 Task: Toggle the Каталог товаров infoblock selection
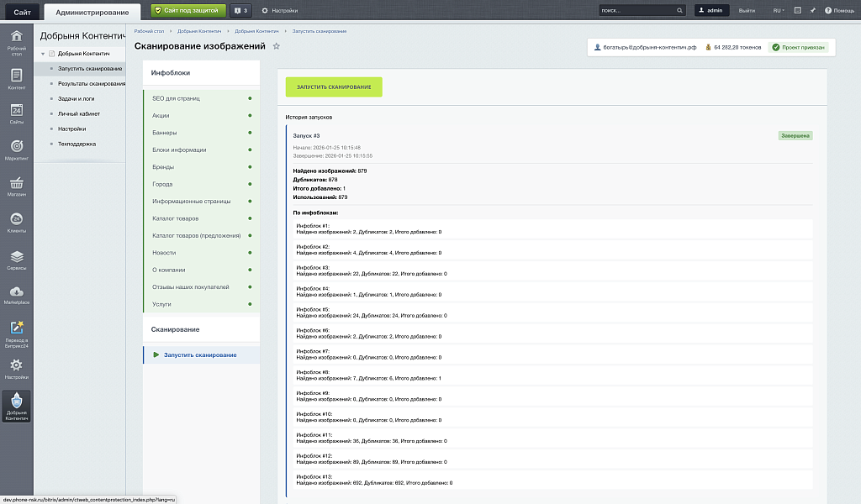click(200, 218)
